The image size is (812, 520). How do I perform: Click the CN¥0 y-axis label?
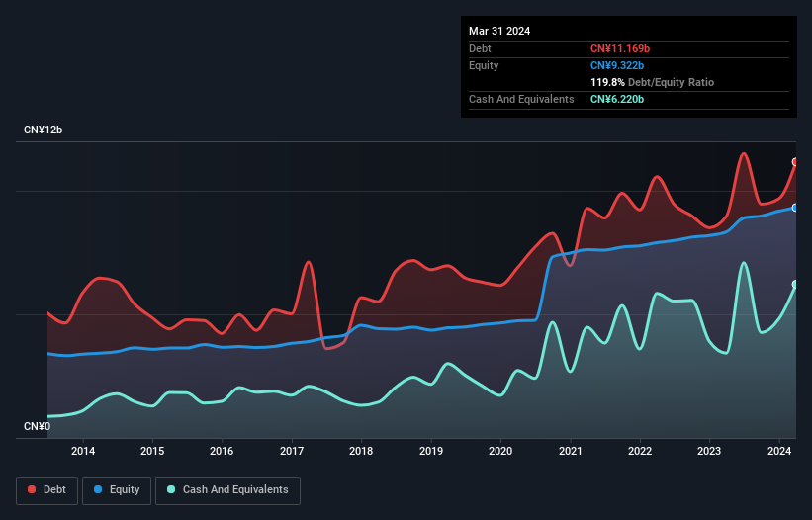pyautogui.click(x=37, y=426)
